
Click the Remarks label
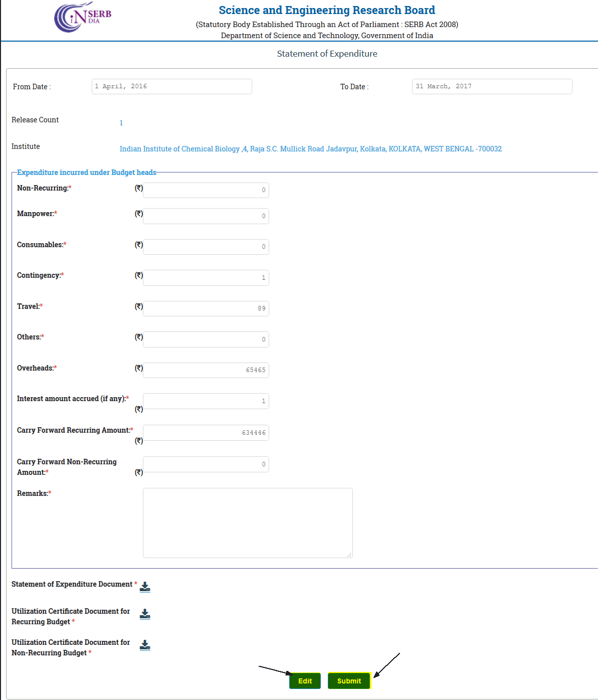click(34, 493)
